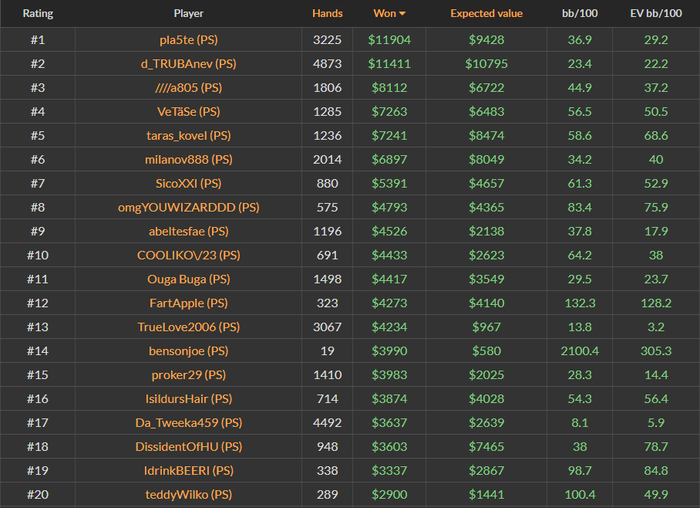View milanov888 (PS) player details
Viewport: 700px width, 508px height.
[189, 160]
